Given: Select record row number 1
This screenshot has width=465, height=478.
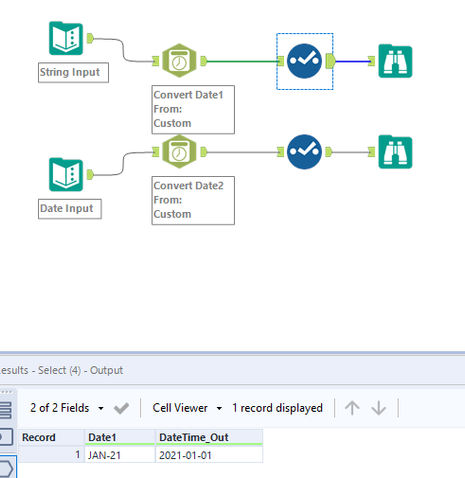Looking at the screenshot, I should coord(51,455).
